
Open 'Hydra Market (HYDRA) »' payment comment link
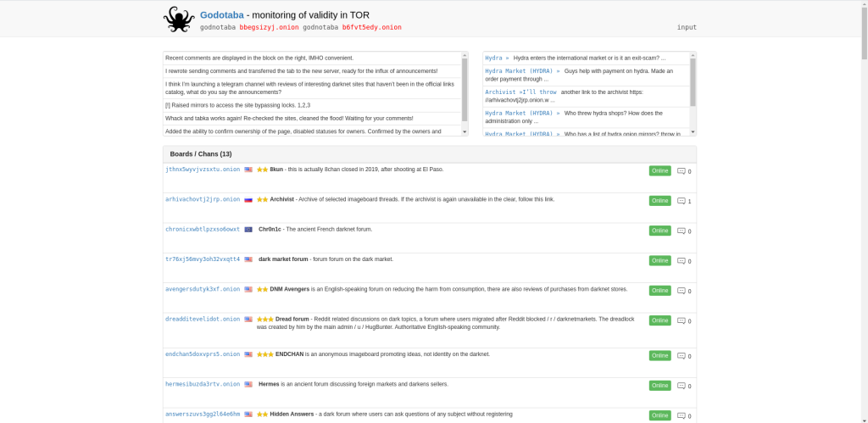point(522,71)
